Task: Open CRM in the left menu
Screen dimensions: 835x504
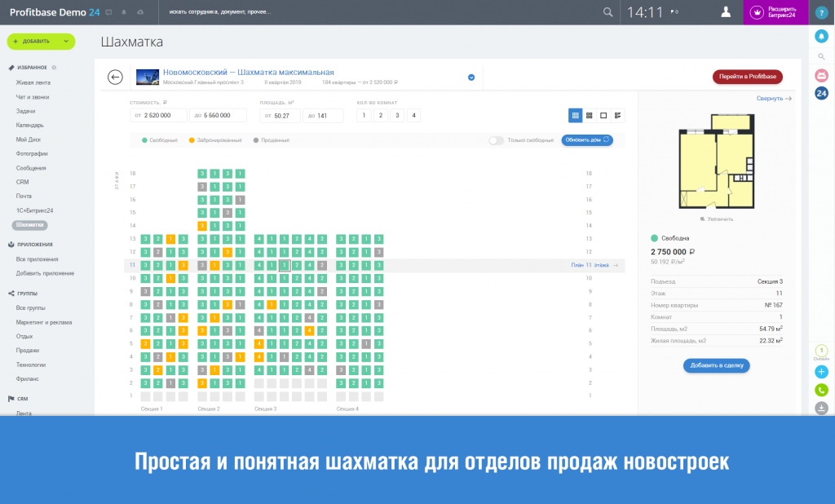Action: (x=23, y=182)
